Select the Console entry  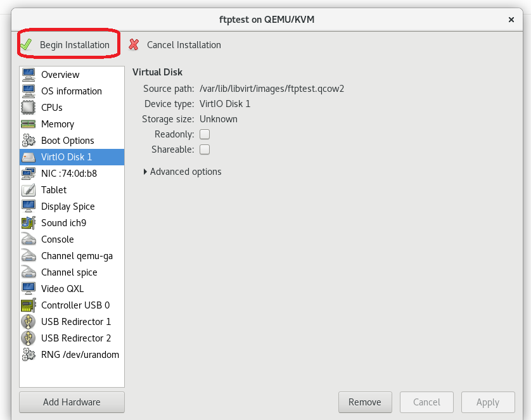click(x=72, y=239)
